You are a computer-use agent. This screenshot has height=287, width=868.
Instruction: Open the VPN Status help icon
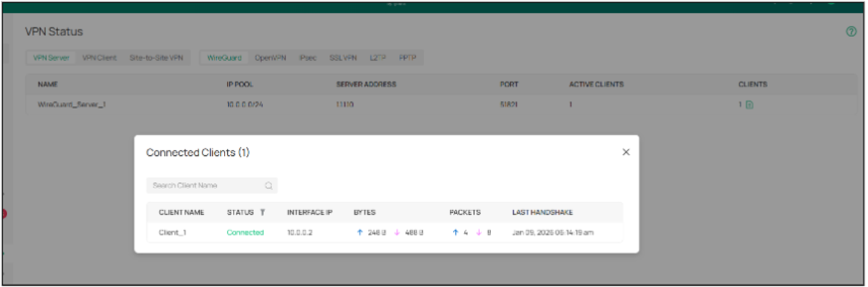tap(851, 32)
